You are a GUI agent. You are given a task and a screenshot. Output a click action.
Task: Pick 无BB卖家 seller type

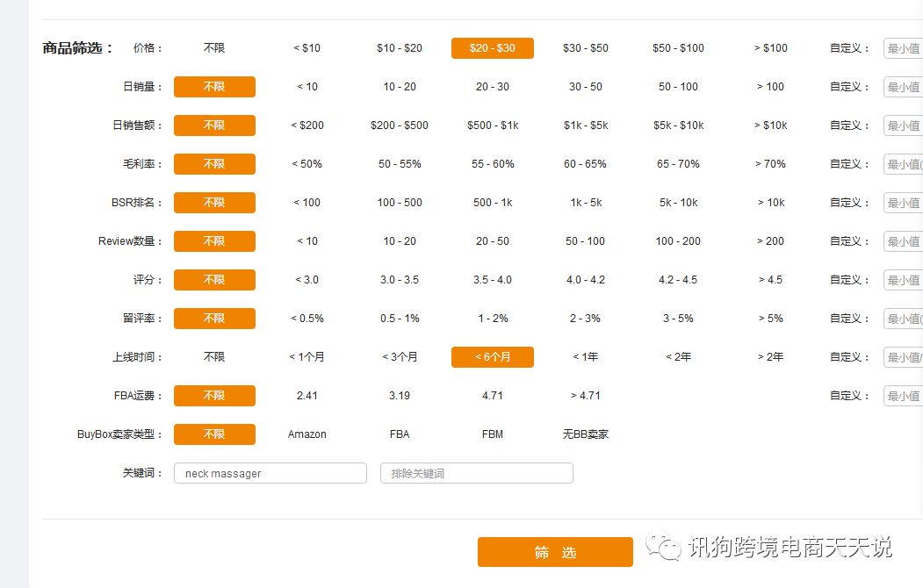585,434
